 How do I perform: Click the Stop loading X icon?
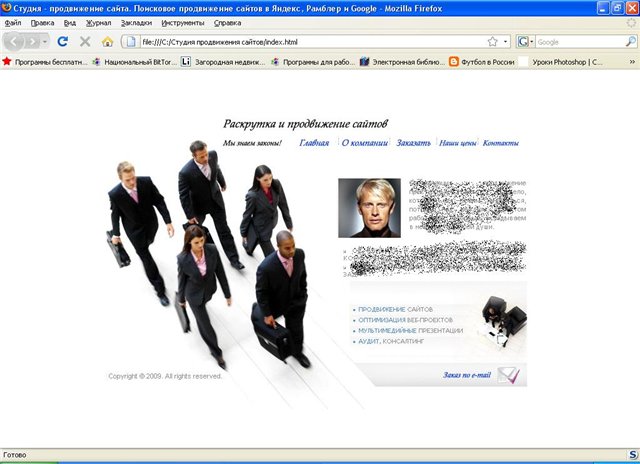[85, 42]
